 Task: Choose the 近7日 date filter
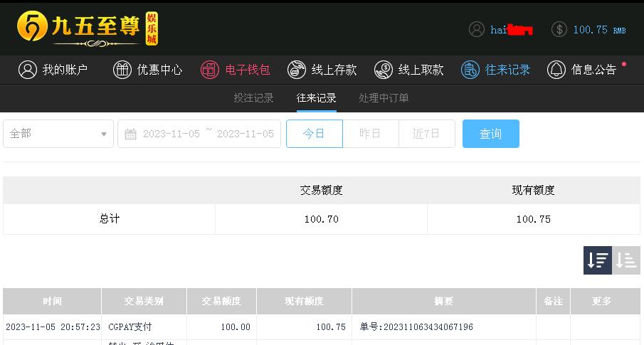point(427,134)
